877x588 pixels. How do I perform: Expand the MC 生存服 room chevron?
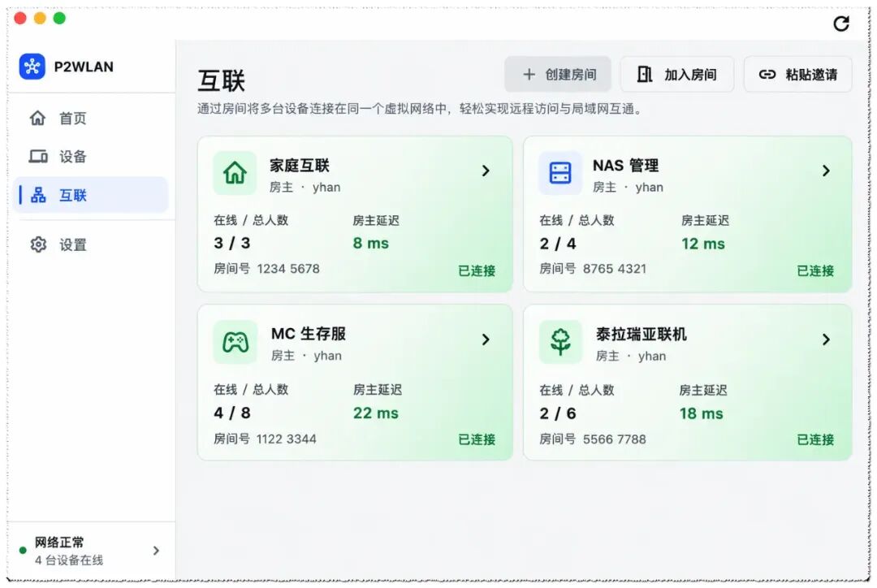click(486, 339)
